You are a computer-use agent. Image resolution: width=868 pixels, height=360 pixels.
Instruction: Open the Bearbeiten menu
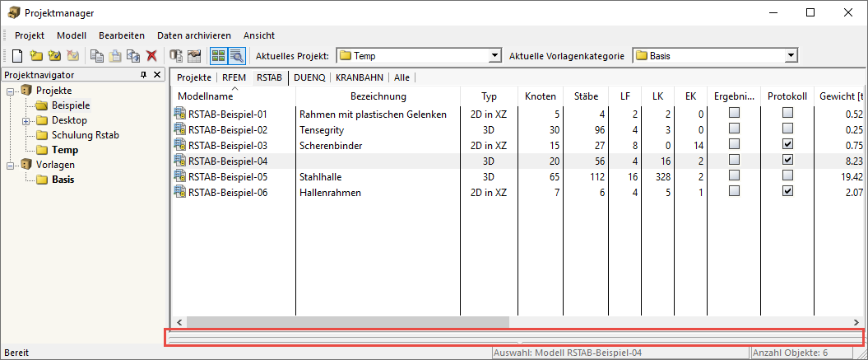pyautogui.click(x=122, y=35)
